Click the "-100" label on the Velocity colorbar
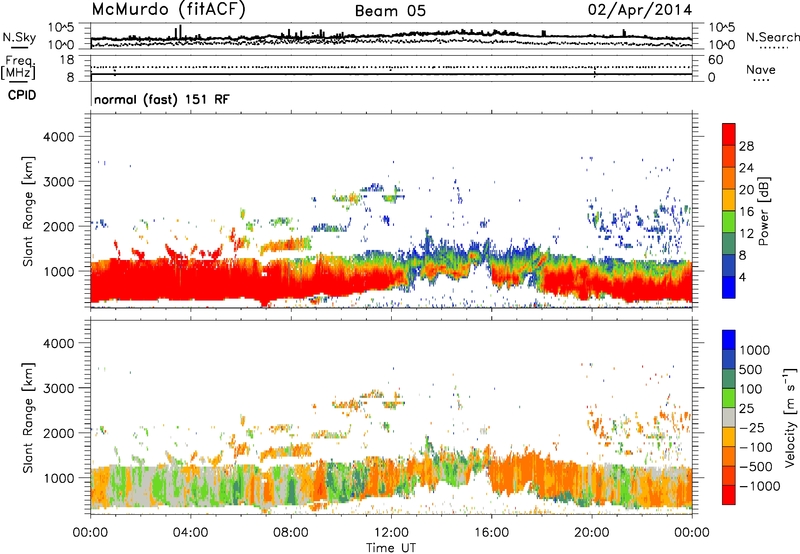Screen dimensions: 800x554 point(755,447)
